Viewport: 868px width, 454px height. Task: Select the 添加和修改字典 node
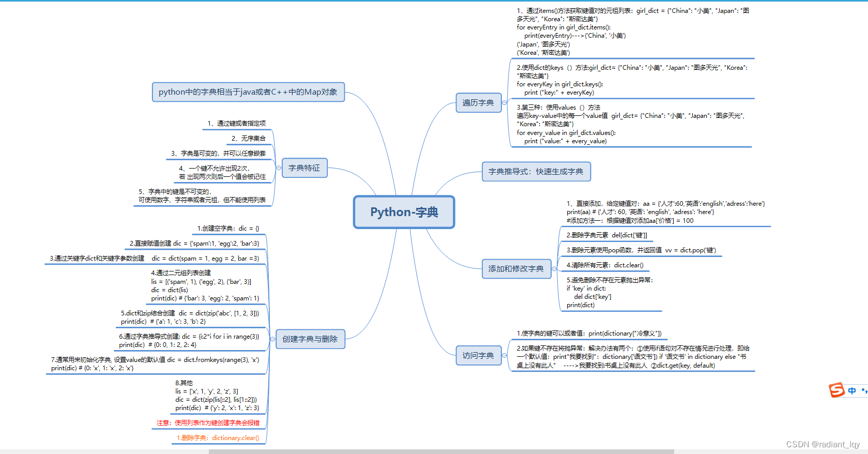click(516, 269)
